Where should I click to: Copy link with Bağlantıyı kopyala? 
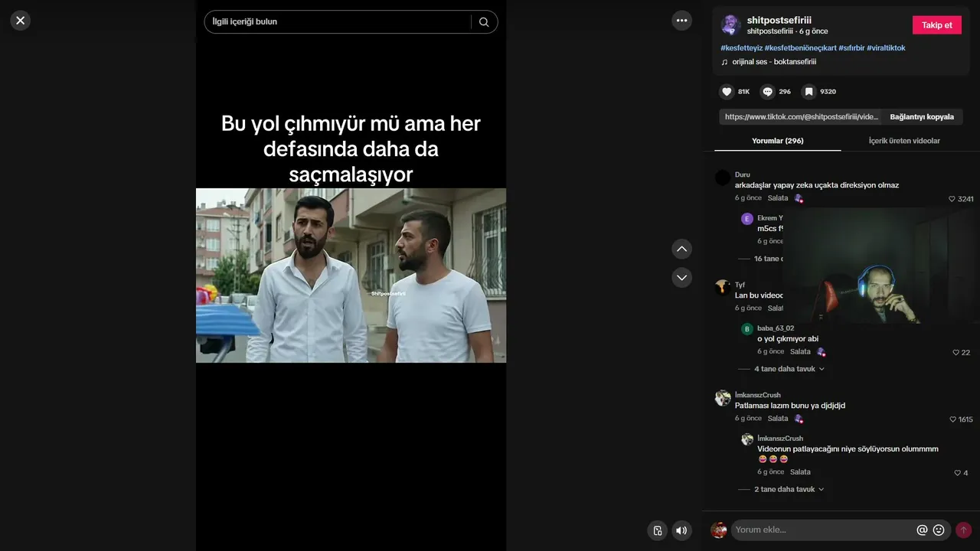click(x=922, y=117)
